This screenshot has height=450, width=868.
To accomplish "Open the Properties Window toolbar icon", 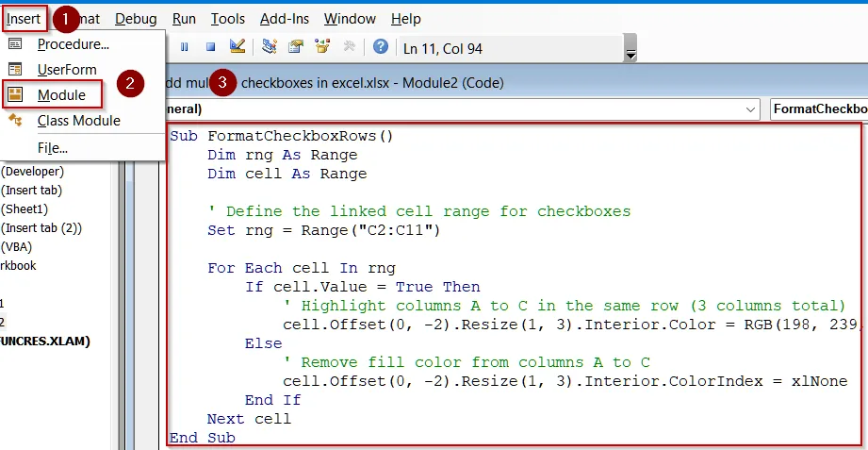I will coord(296,47).
